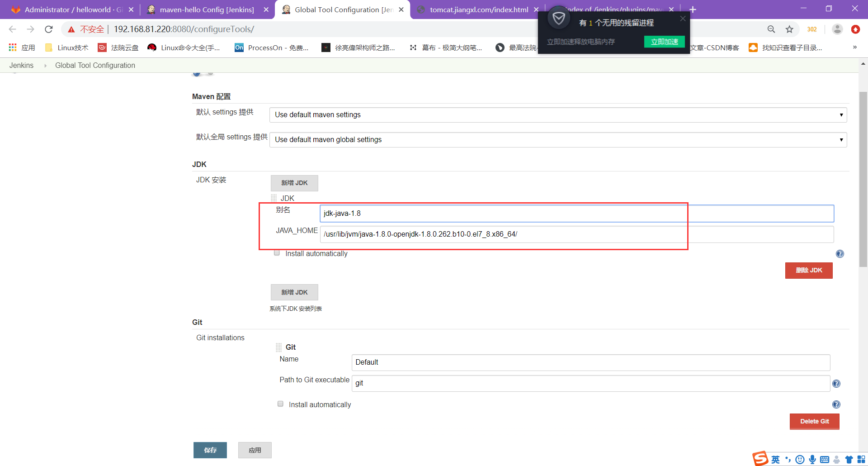
Task: Open the ProcessOn bookmark
Action: click(272, 48)
